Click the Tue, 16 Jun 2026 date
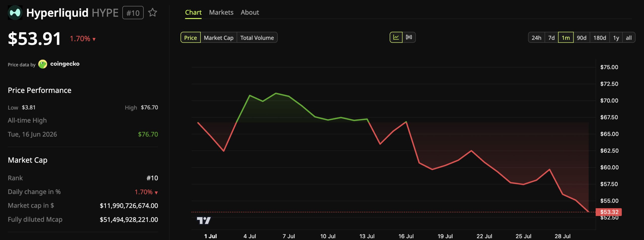Image resolution: width=644 pixels, height=240 pixels. (x=32, y=134)
